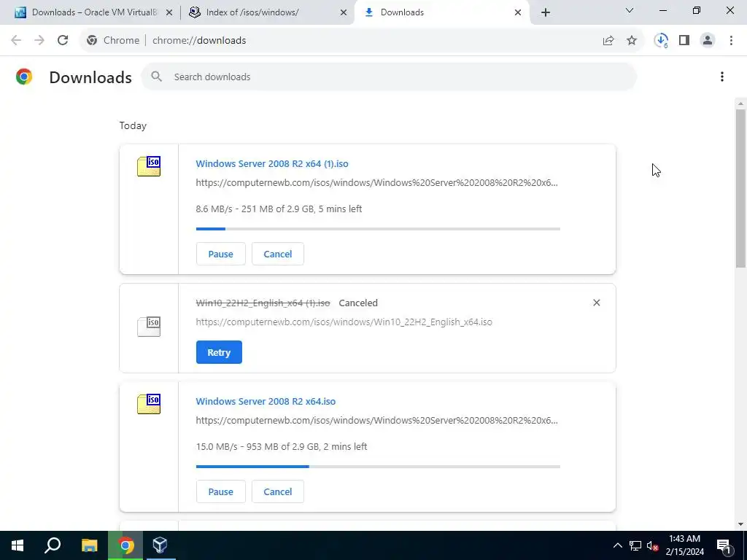This screenshot has width=747, height=560.
Task: Open the Windows Start menu
Action: point(18,545)
